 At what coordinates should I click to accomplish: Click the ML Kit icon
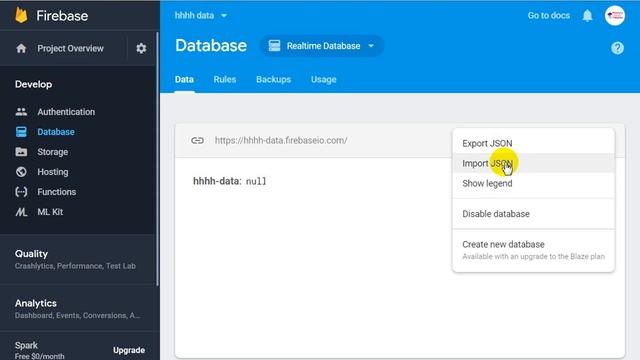tap(21, 212)
